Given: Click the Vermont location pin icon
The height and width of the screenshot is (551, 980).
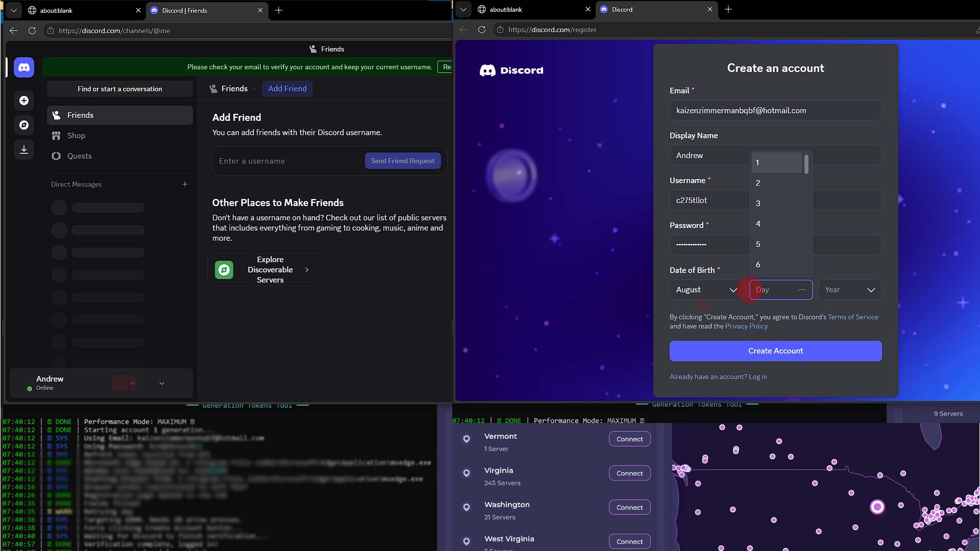Looking at the screenshot, I should click(467, 439).
